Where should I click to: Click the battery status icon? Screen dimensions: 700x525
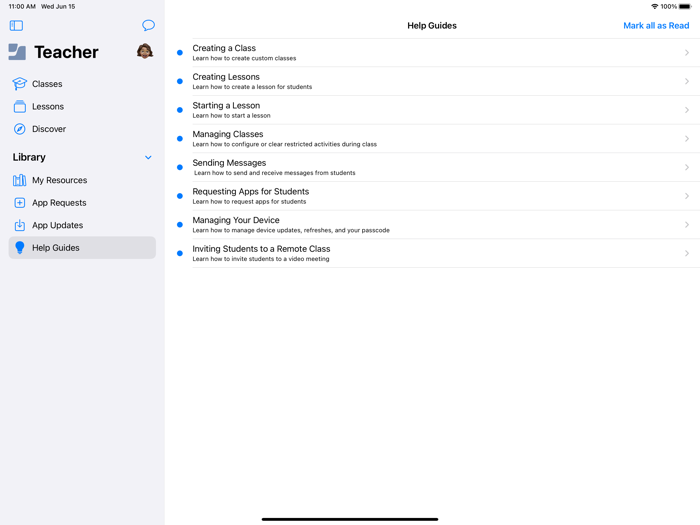[685, 6]
